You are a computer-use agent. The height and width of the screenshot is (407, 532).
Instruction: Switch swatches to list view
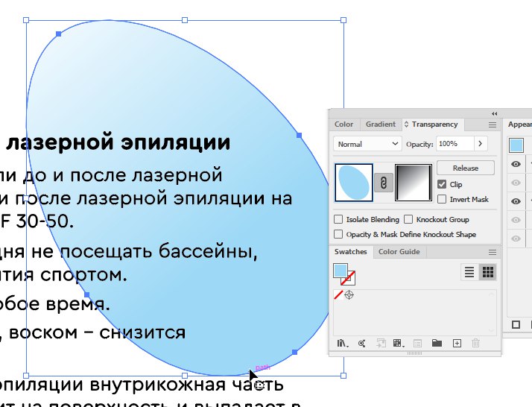coord(469,272)
